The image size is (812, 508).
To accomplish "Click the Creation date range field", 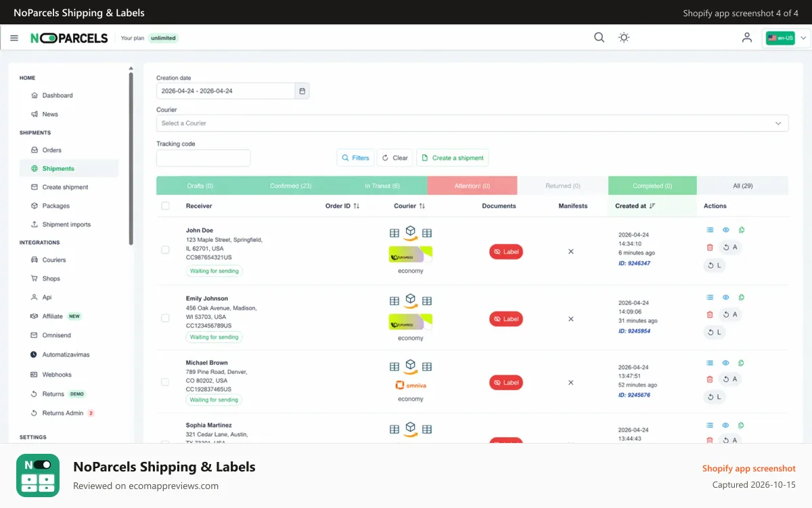I will 225,91.
